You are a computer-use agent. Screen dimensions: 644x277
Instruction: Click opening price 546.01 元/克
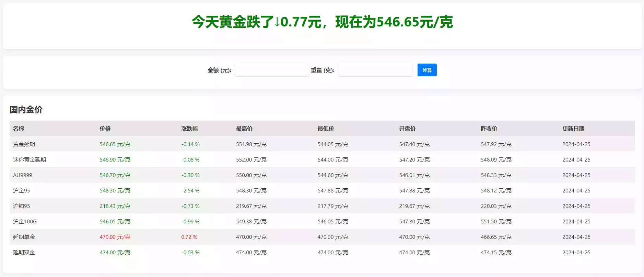[414, 175]
